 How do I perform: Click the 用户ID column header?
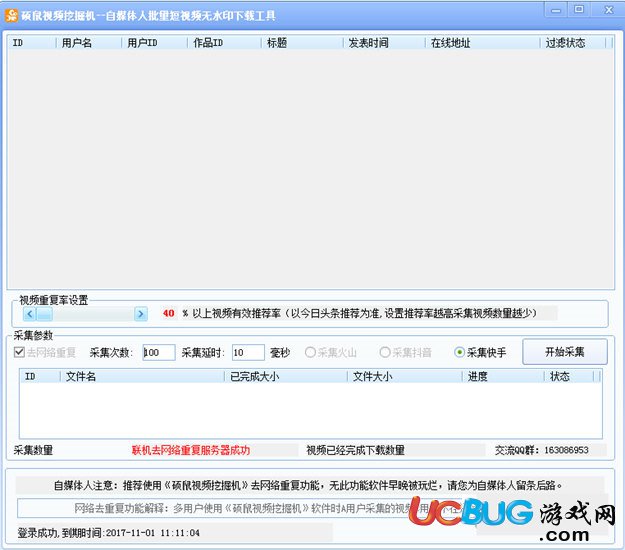point(154,43)
